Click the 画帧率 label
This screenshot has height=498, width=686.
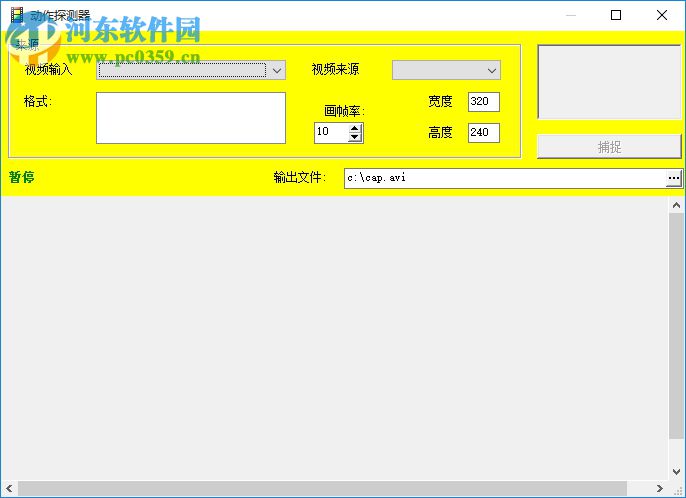[x=344, y=111]
